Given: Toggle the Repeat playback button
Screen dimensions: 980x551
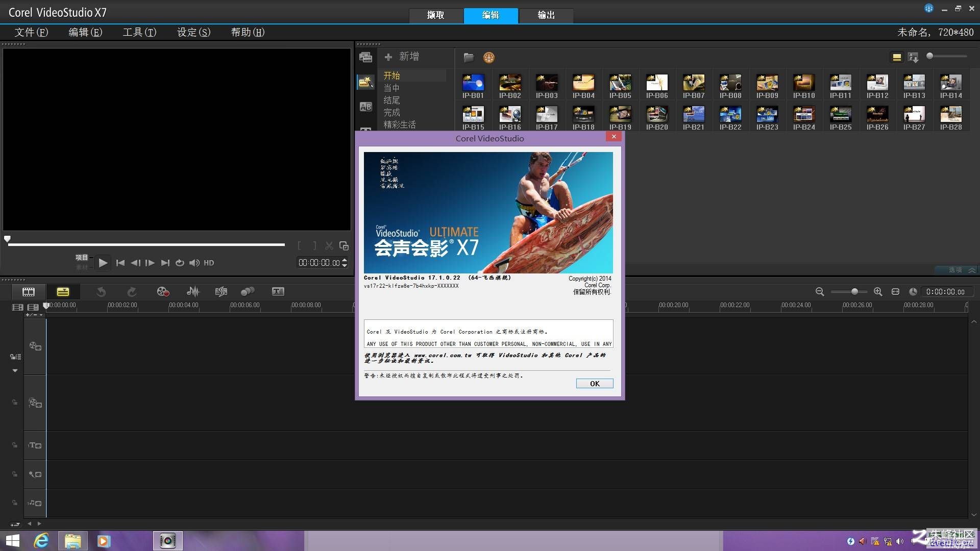Looking at the screenshot, I should click(180, 263).
